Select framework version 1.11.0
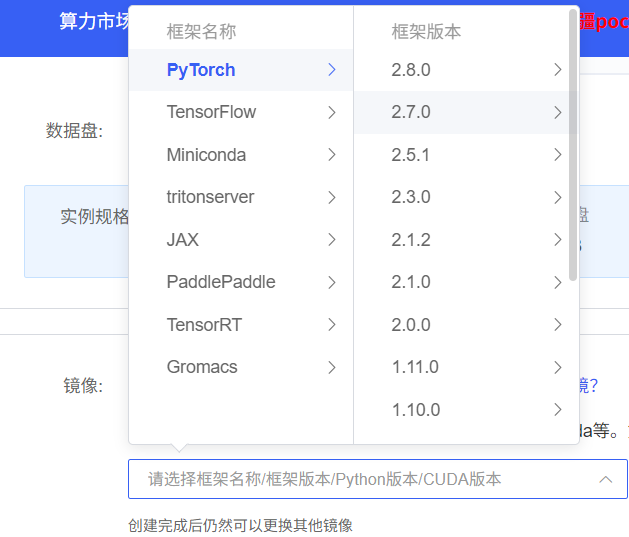This screenshot has height=537, width=629. click(x=461, y=367)
